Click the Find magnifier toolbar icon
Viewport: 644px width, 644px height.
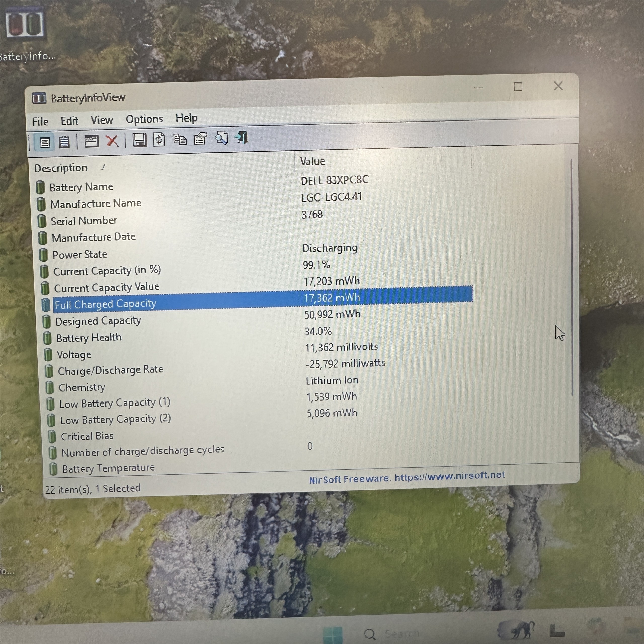click(221, 138)
